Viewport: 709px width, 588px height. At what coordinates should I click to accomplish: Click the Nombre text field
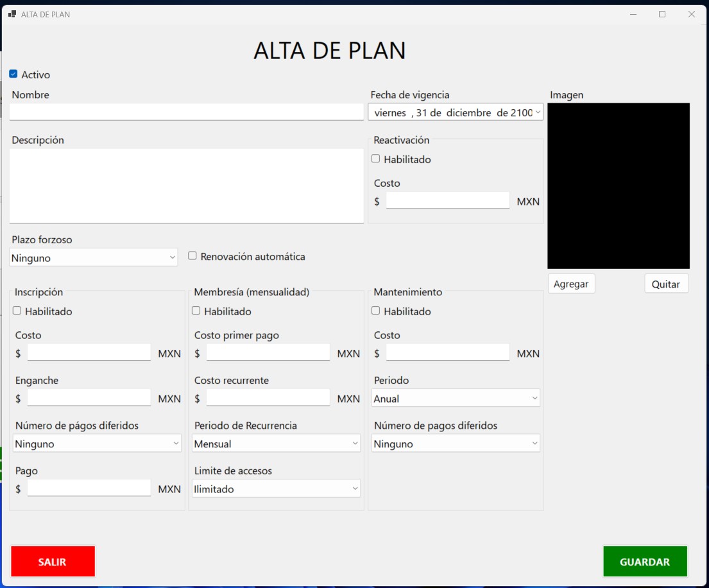coord(186,112)
